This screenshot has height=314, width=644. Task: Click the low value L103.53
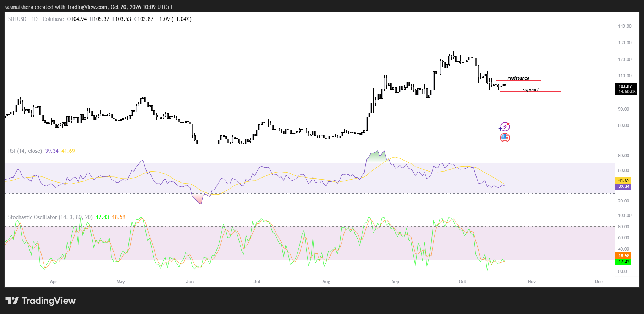[x=122, y=19]
